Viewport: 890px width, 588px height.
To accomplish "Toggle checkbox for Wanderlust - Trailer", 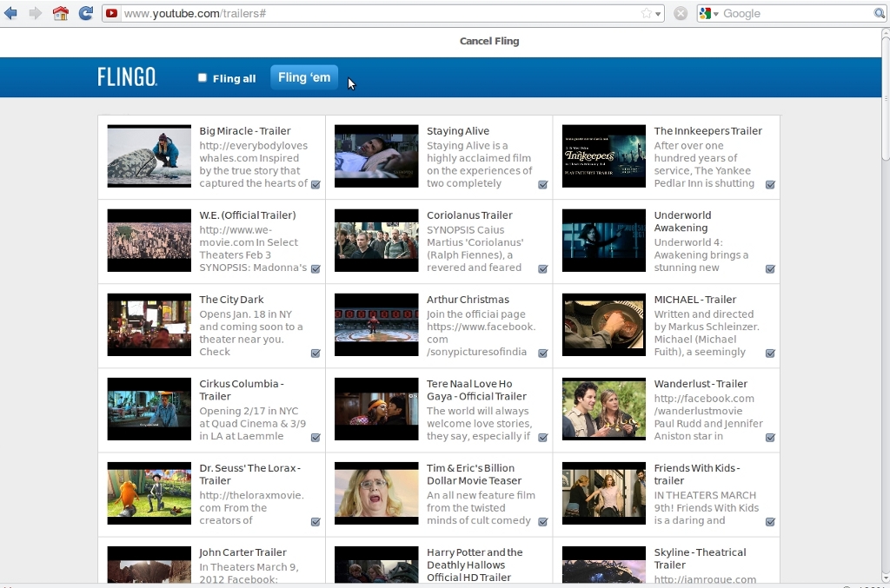I will (770, 437).
